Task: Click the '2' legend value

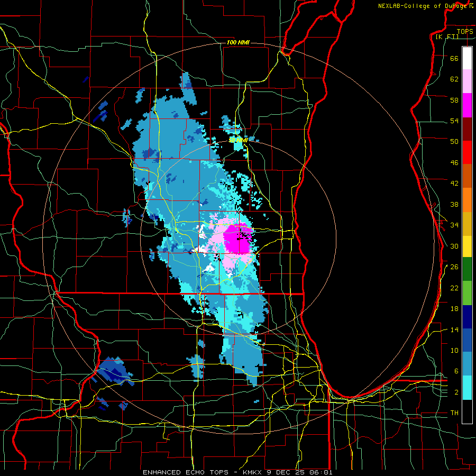Action: pos(456,392)
